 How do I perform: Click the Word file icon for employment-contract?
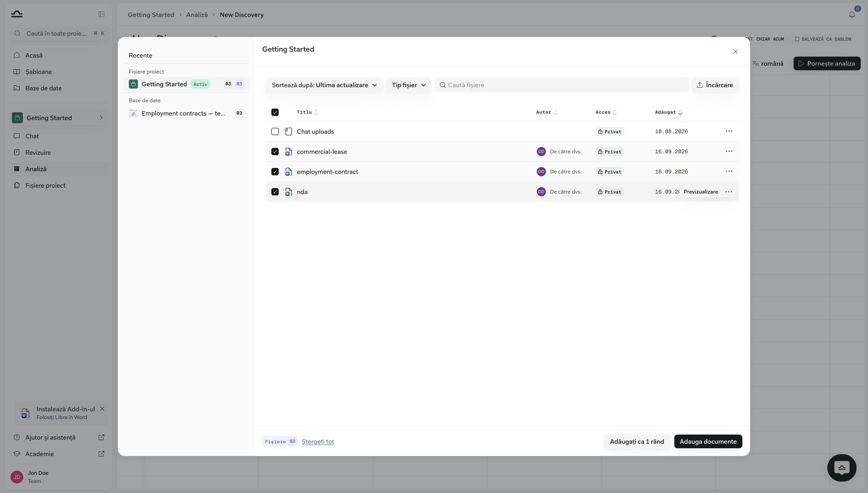[288, 172]
